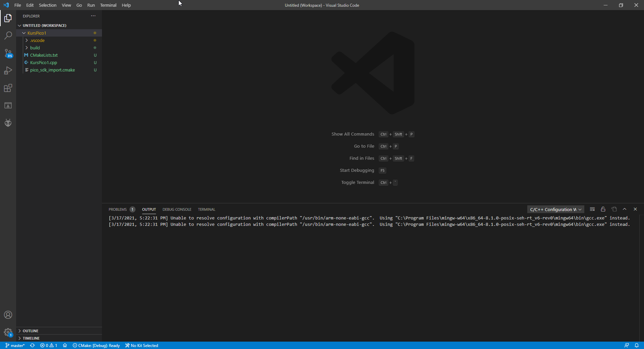This screenshot has width=644, height=349.
Task: Maximize the panel with the chevron-up icon
Action: (625, 209)
